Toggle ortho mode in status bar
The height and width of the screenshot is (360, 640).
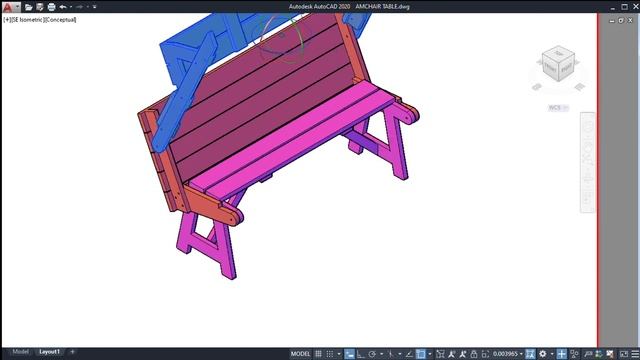pyautogui.click(x=361, y=354)
